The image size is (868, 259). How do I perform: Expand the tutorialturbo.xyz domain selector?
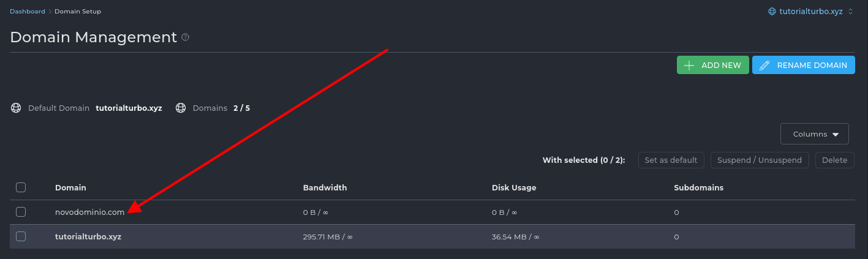tap(810, 12)
